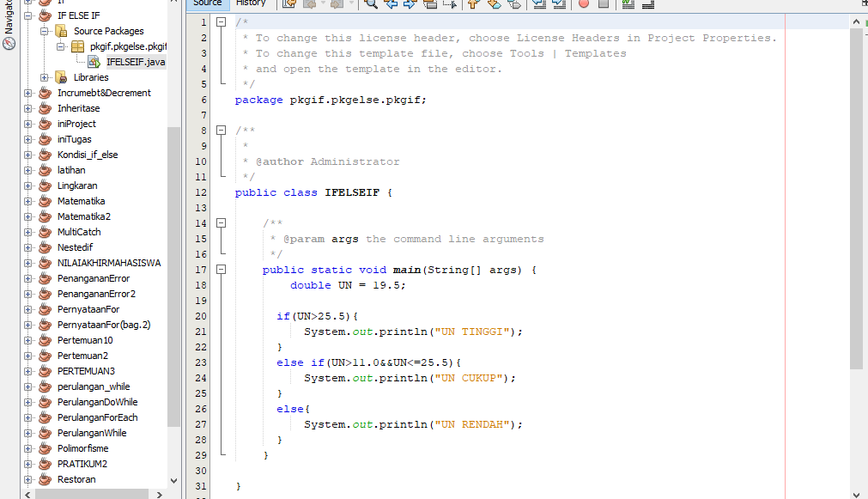This screenshot has width=868, height=499.
Task: Click the Last Edit location icon in the toolbar
Action: 290,5
